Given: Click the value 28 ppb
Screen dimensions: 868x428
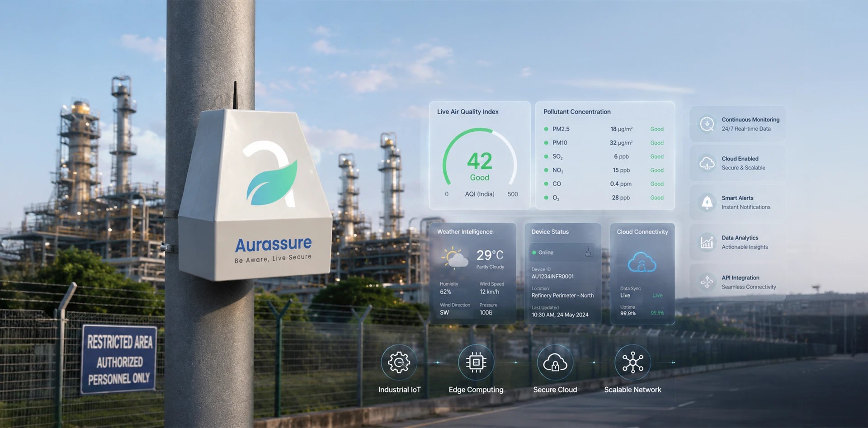Looking at the screenshot, I should point(621,198).
